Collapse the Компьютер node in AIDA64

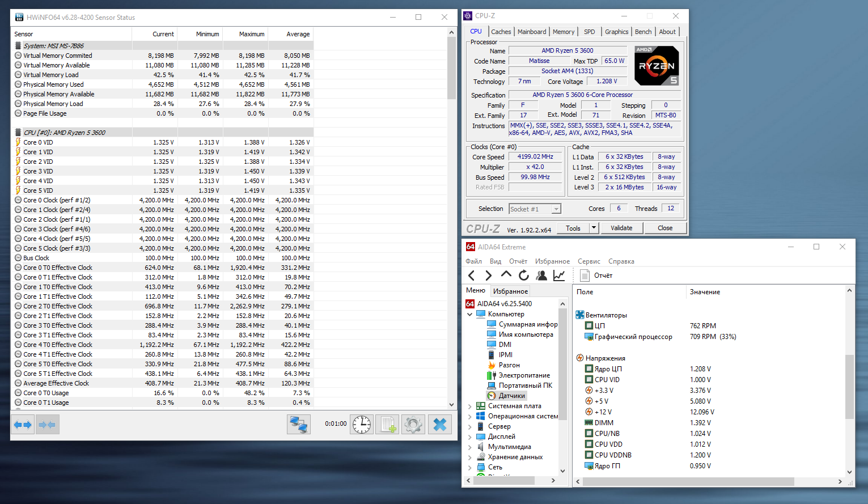pyautogui.click(x=470, y=314)
